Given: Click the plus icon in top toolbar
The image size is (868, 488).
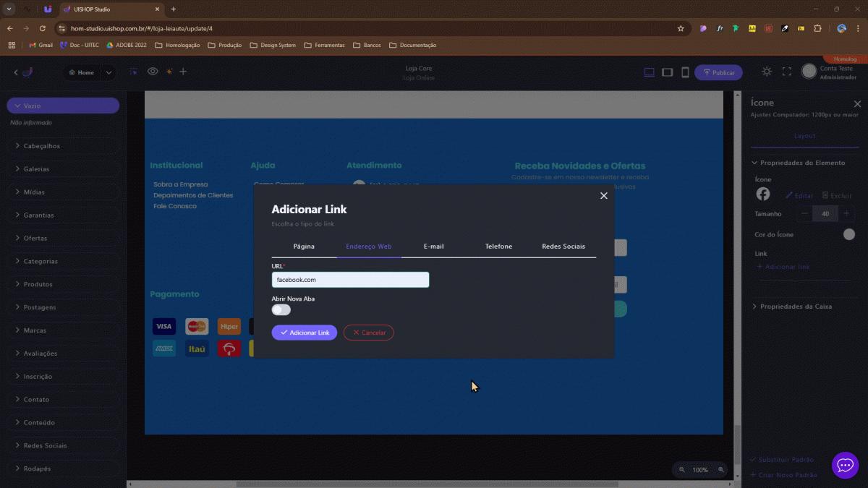Looking at the screenshot, I should [183, 72].
